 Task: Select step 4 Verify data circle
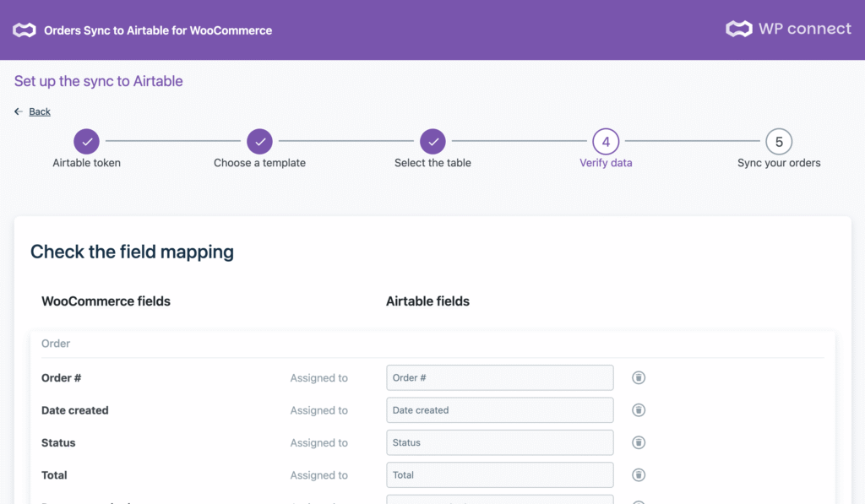point(606,142)
